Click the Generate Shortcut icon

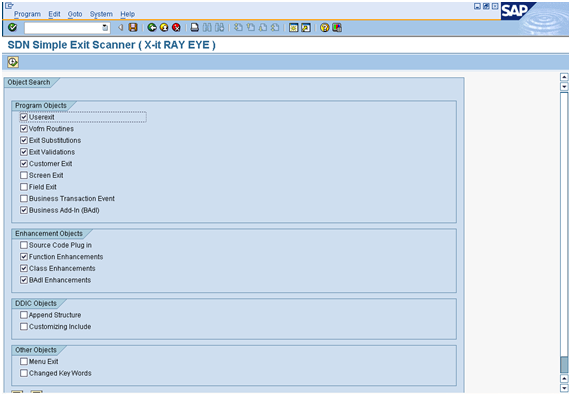pos(306,27)
